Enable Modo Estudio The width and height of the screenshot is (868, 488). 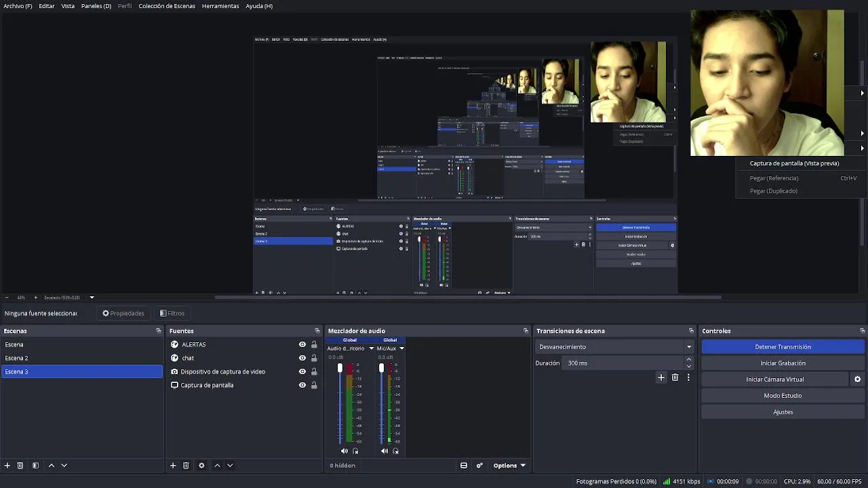click(783, 396)
